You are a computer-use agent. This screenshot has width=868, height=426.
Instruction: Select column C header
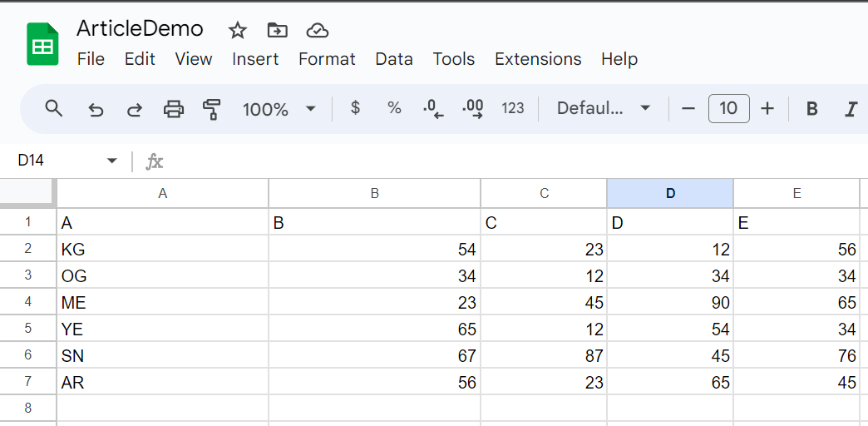[544, 193]
